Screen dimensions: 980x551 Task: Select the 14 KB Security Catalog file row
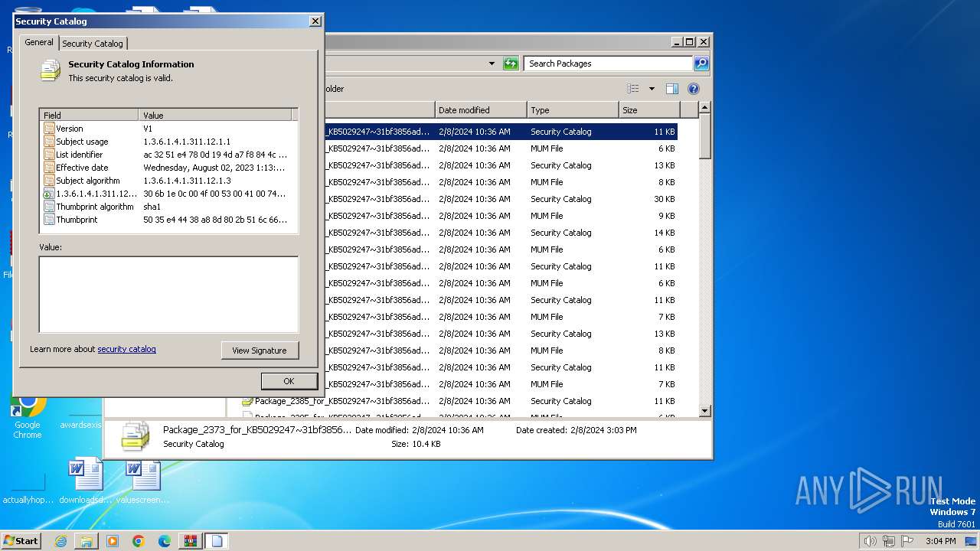tap(501, 233)
